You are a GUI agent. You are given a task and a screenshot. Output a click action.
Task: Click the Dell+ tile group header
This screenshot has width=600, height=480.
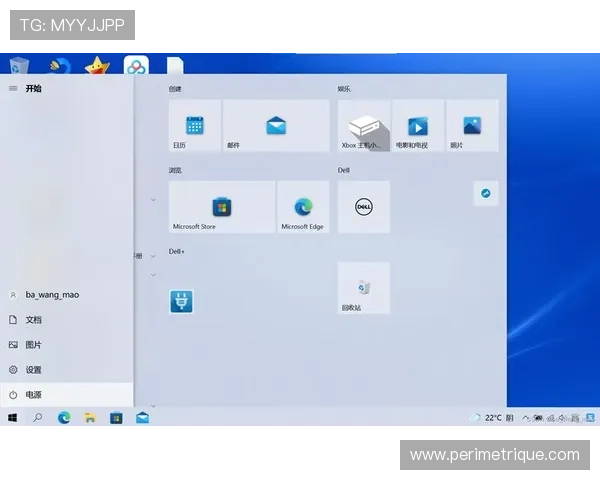coord(176,251)
